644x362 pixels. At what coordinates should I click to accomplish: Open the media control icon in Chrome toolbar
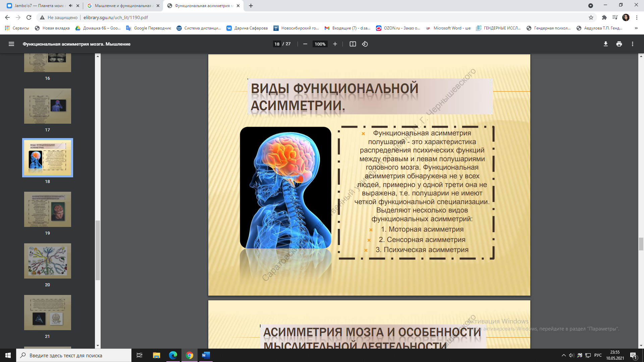pos(615,17)
